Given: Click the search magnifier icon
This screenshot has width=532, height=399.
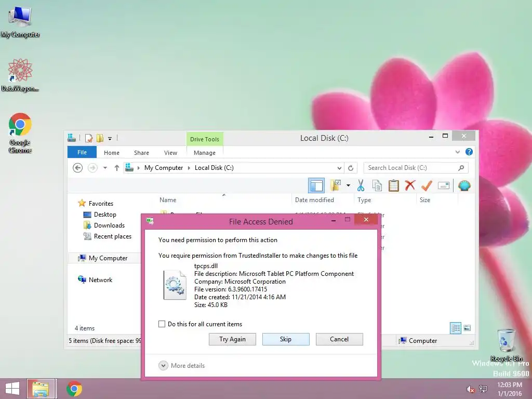Looking at the screenshot, I should 461,168.
